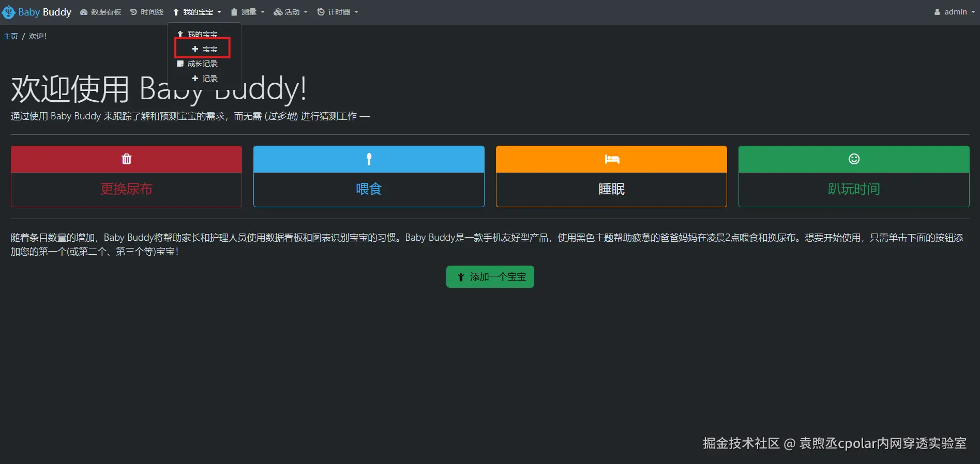Open the 时间线 timeline link

pos(147,12)
